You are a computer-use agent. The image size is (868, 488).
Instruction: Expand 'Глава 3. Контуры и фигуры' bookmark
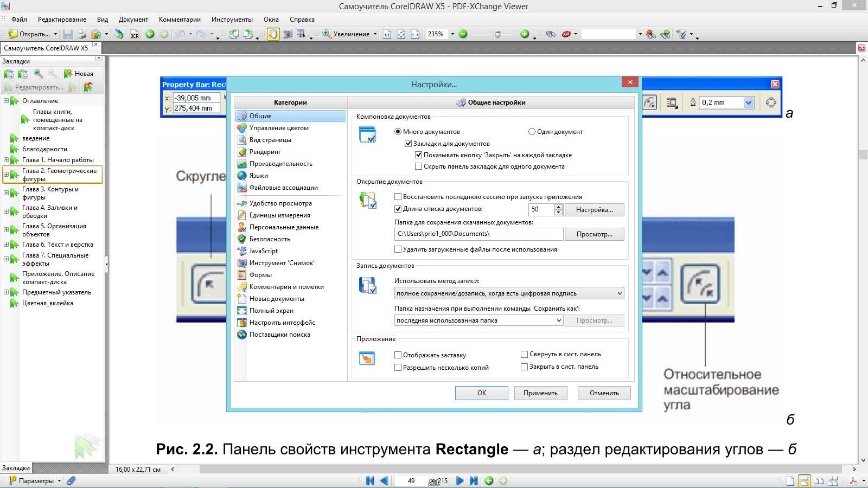click(6, 193)
